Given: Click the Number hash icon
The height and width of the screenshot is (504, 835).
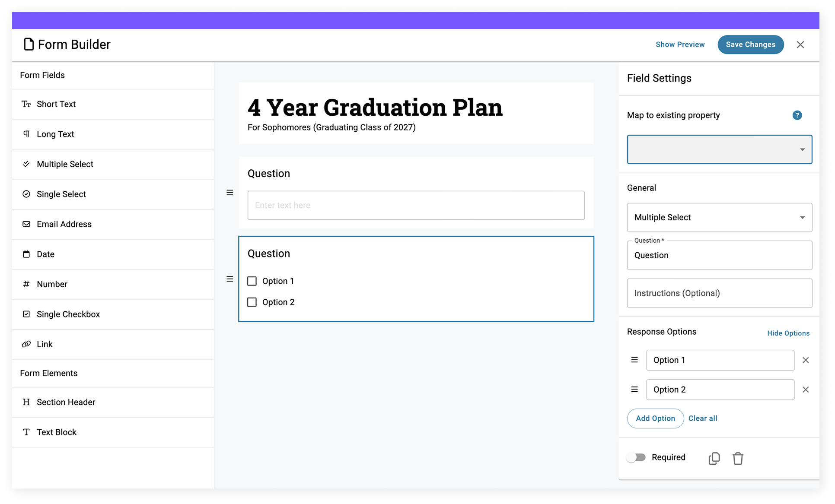Looking at the screenshot, I should click(x=26, y=284).
